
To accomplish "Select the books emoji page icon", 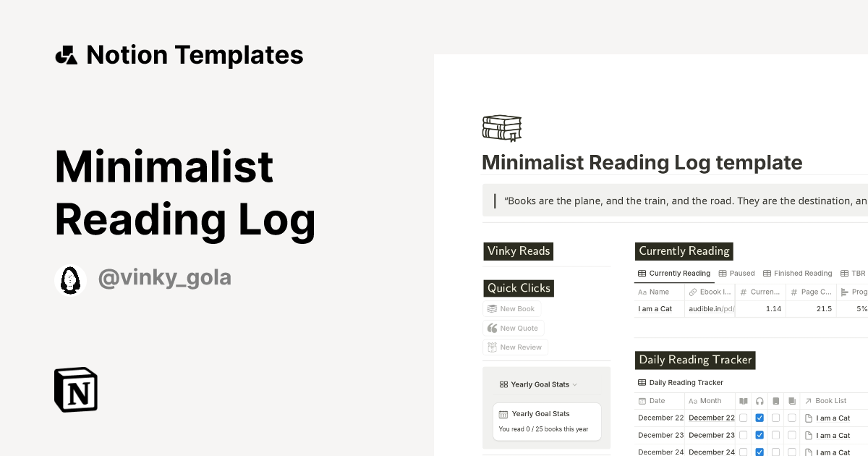I will (501, 127).
